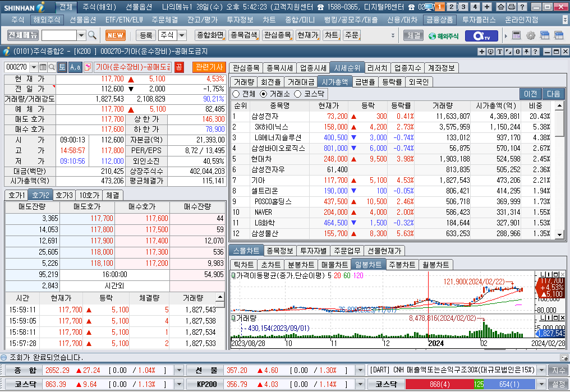This screenshot has width=570, height=392.
Task: Expand the 선물 ticker dropdown
Action: point(360,371)
